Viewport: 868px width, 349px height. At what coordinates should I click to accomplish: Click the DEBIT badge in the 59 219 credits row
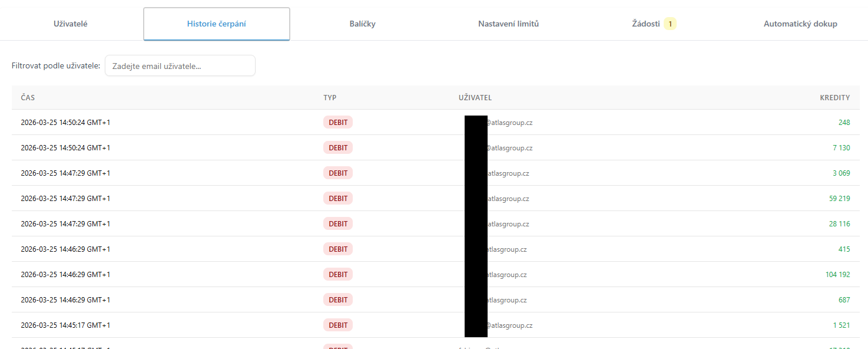click(338, 199)
